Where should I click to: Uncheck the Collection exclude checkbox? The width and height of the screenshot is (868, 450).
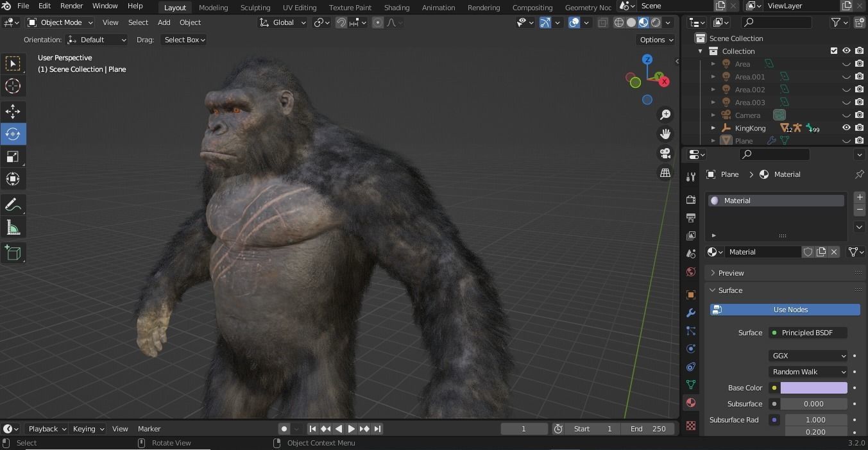tap(834, 51)
